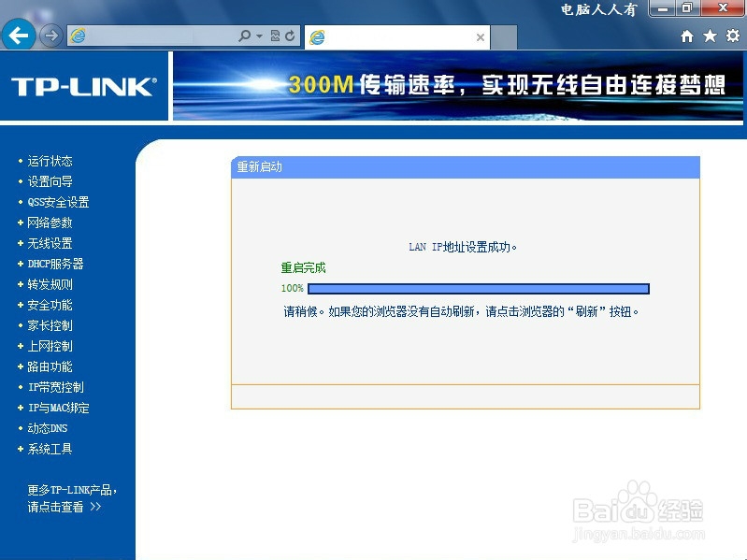Click the 重启完成 status text

(303, 267)
